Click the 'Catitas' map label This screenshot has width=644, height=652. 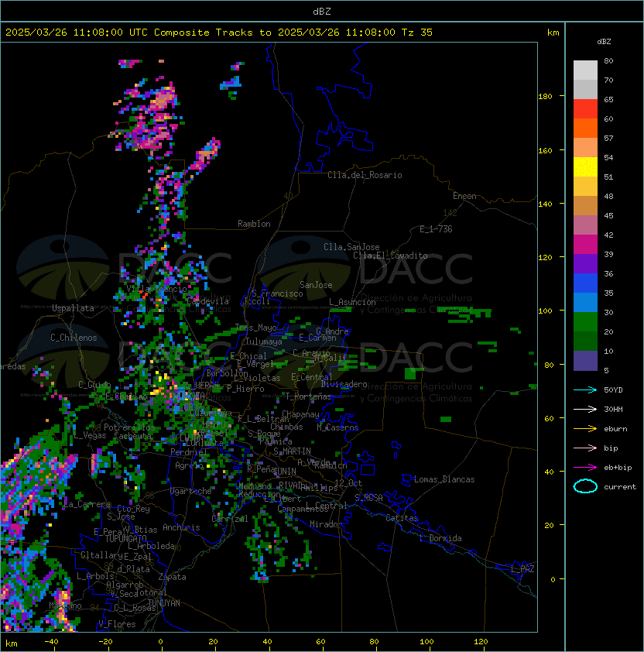click(x=402, y=518)
